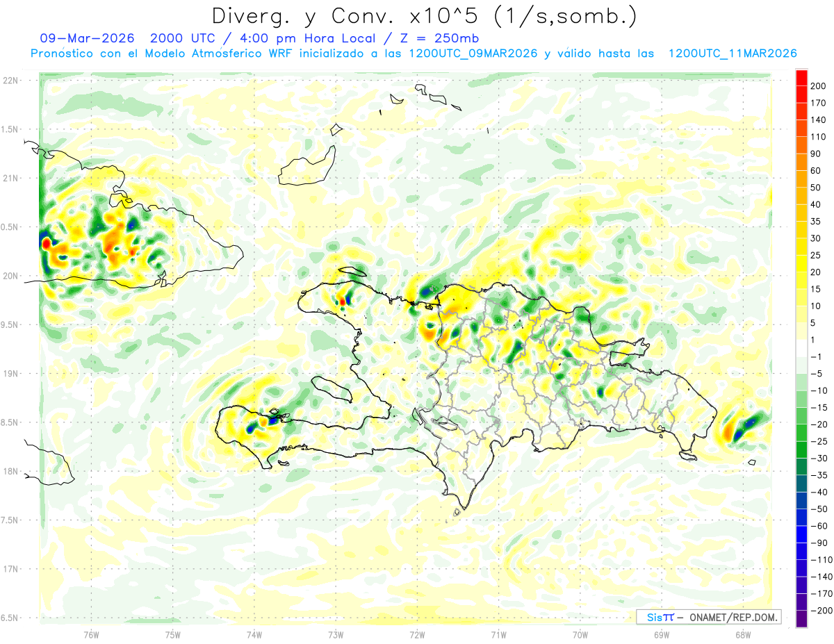Click the '21N' latitude label

pyautogui.click(x=10, y=179)
